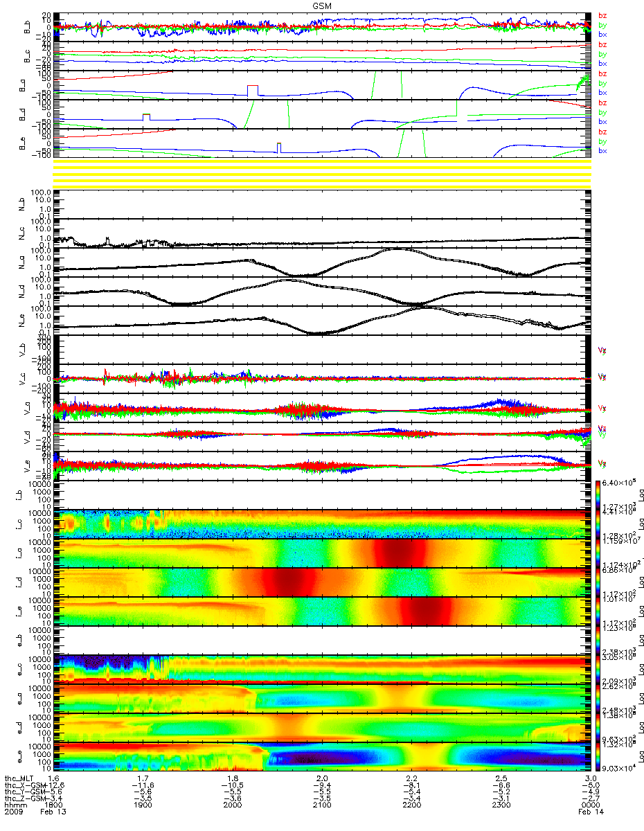Click the 2000 time tick label

click(x=233, y=806)
